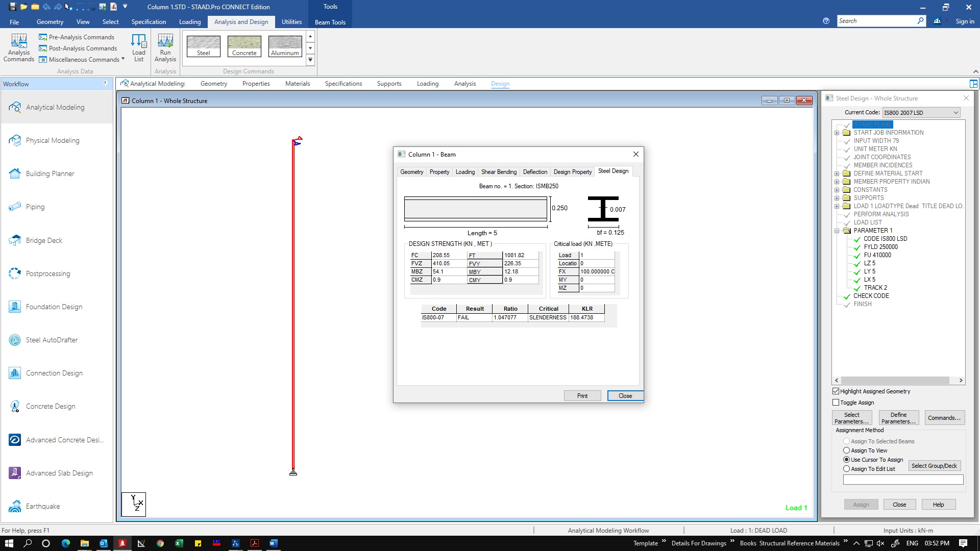Switch to the Shear Bending tab
The width and height of the screenshot is (980, 551).
pos(499,172)
